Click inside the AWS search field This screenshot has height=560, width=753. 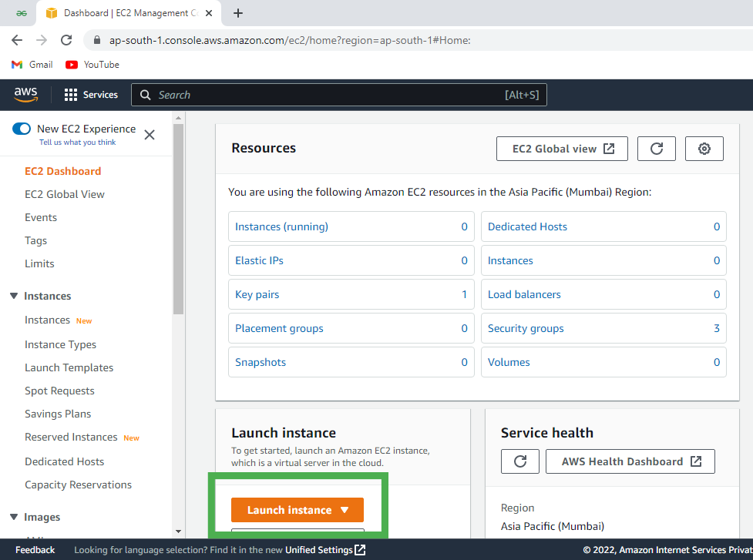point(339,95)
